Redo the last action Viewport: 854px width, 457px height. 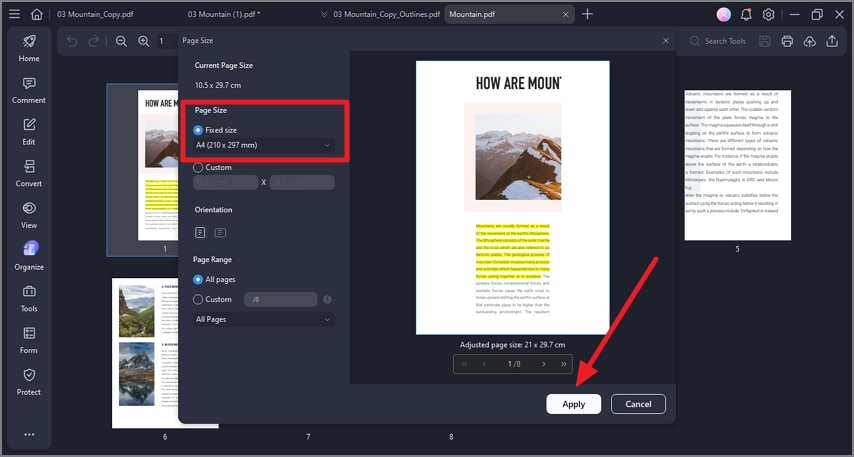tap(94, 41)
